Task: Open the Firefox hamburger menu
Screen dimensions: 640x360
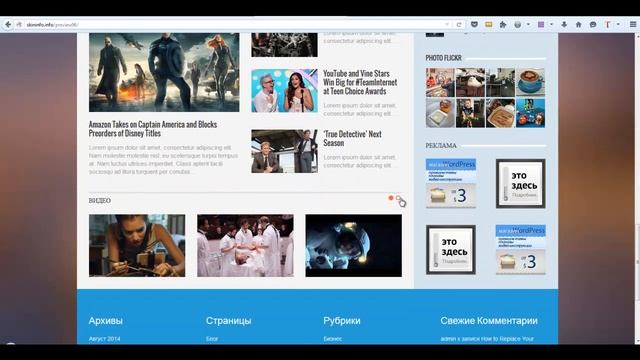Action: pyautogui.click(x=633, y=24)
